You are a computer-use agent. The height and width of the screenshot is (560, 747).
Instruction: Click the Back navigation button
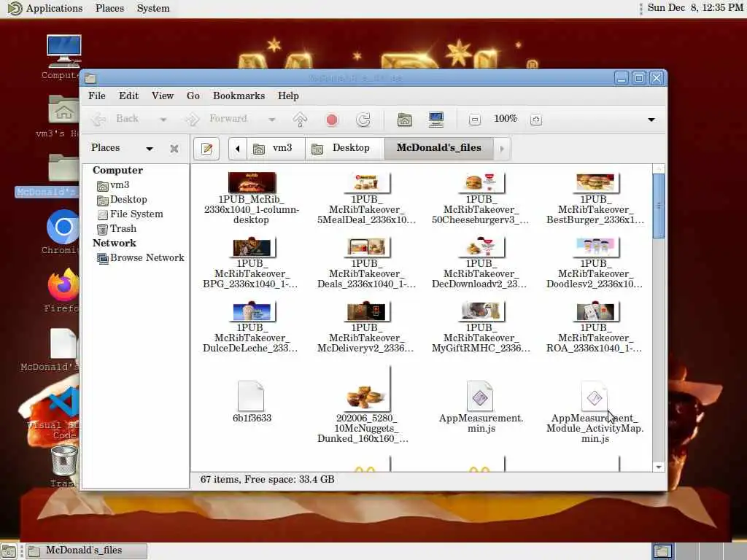click(x=115, y=119)
